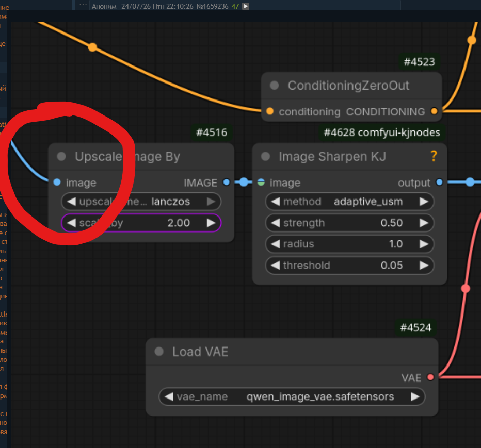Edit the radius 1.0 field

pos(350,244)
